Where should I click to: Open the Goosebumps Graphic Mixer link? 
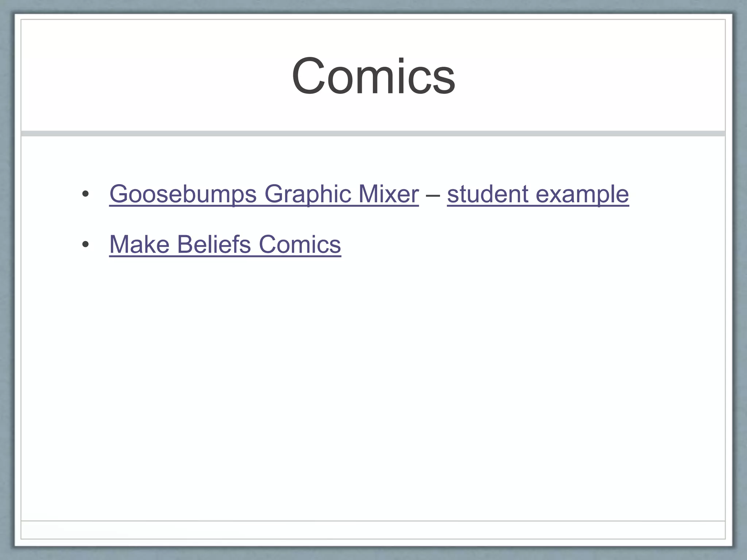click(264, 194)
